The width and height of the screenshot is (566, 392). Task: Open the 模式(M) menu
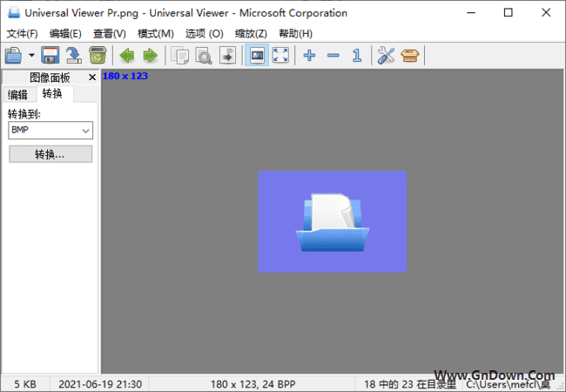(156, 34)
